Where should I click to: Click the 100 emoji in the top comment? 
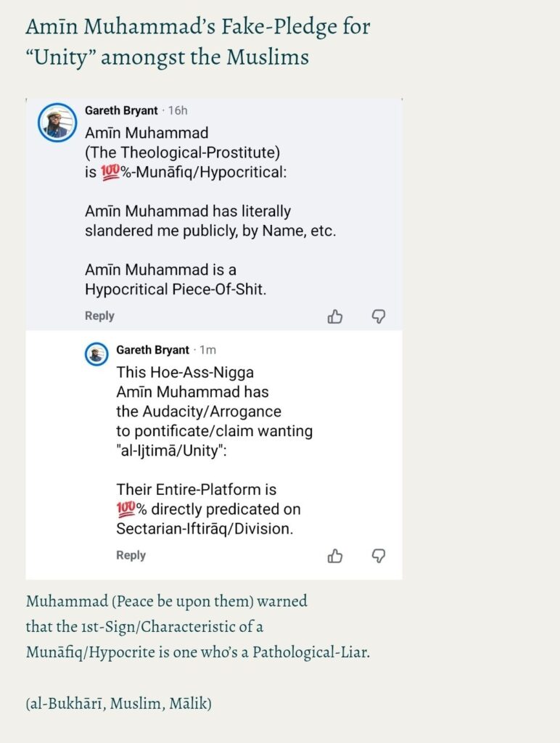point(96,173)
